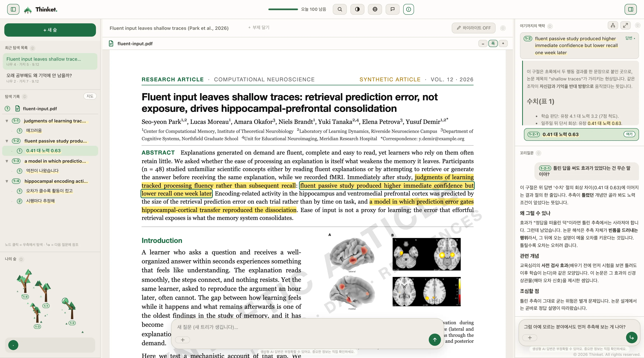Screen dimensions: 644x358
Task: Toggle 하이라이트 OFF highlight mode
Action: (473, 28)
